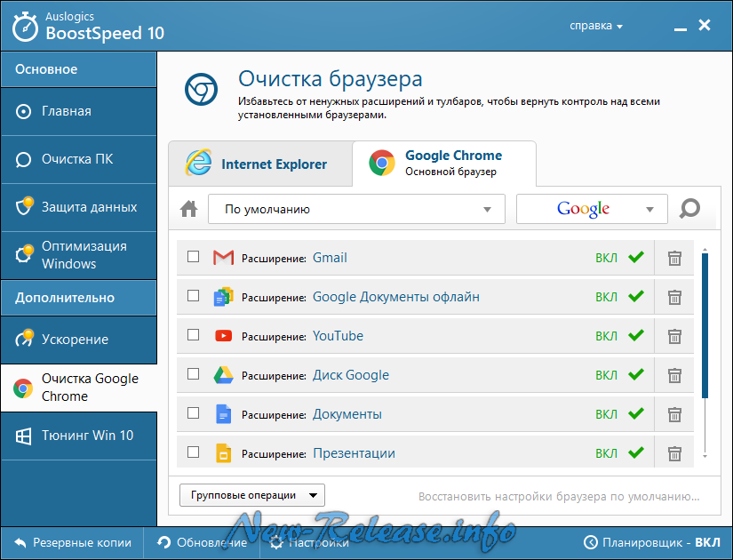This screenshot has height=560, width=733.
Task: Select Очистка Google Chrome sidebar item
Action: [78, 388]
